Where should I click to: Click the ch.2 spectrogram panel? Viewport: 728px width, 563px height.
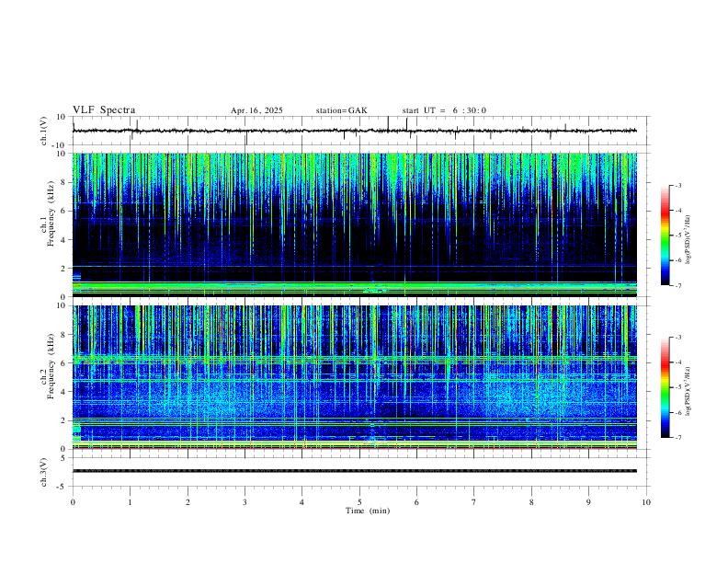point(355,377)
